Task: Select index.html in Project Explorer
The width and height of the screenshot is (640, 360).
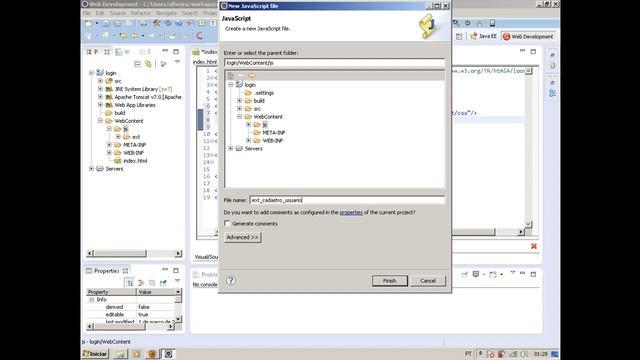Action: pyautogui.click(x=135, y=161)
